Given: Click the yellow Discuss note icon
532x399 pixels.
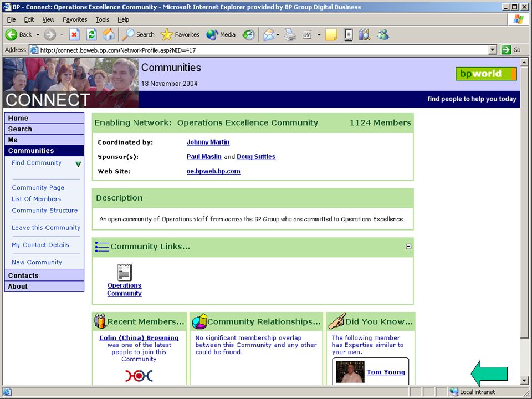Looking at the screenshot, I should 331,34.
